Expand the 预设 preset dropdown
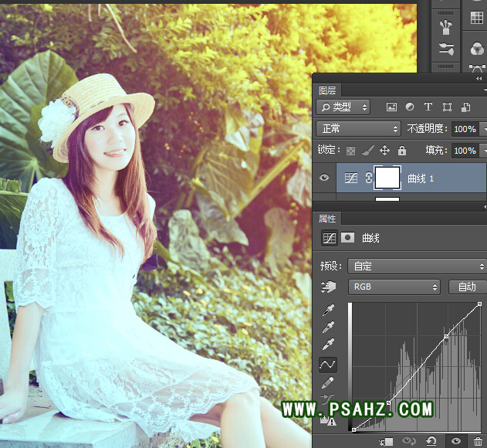 [417, 266]
